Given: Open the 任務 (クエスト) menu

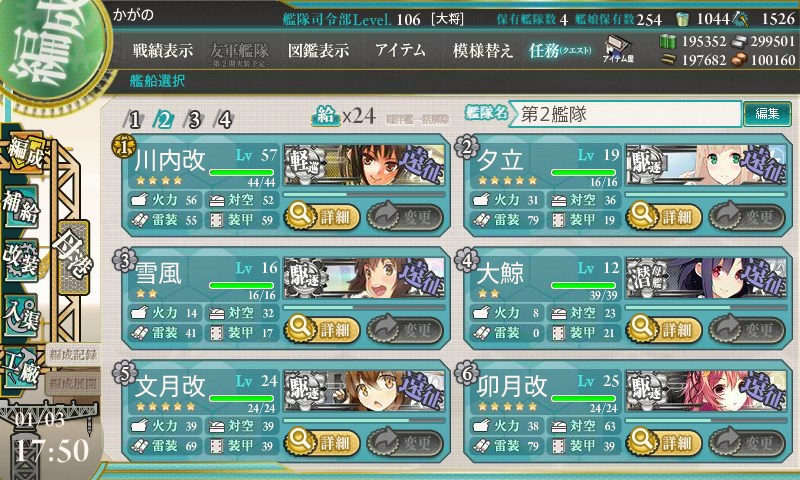Looking at the screenshot, I should [560, 50].
